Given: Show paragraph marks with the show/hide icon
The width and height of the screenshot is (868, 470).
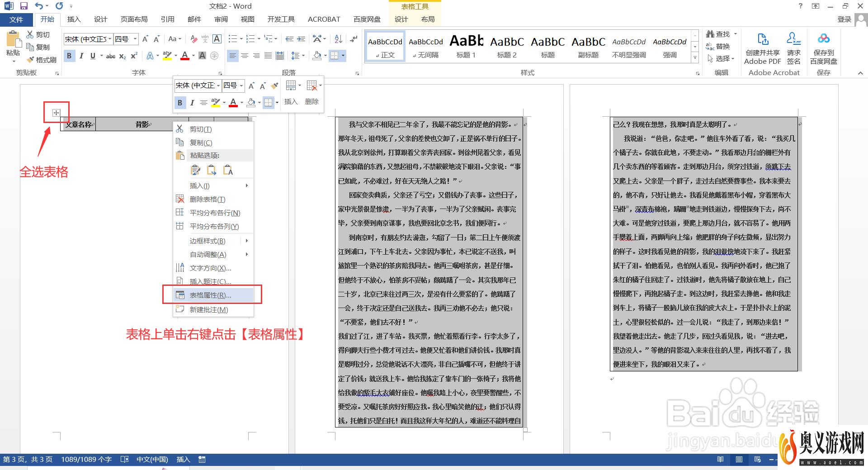Looking at the screenshot, I should (354, 39).
